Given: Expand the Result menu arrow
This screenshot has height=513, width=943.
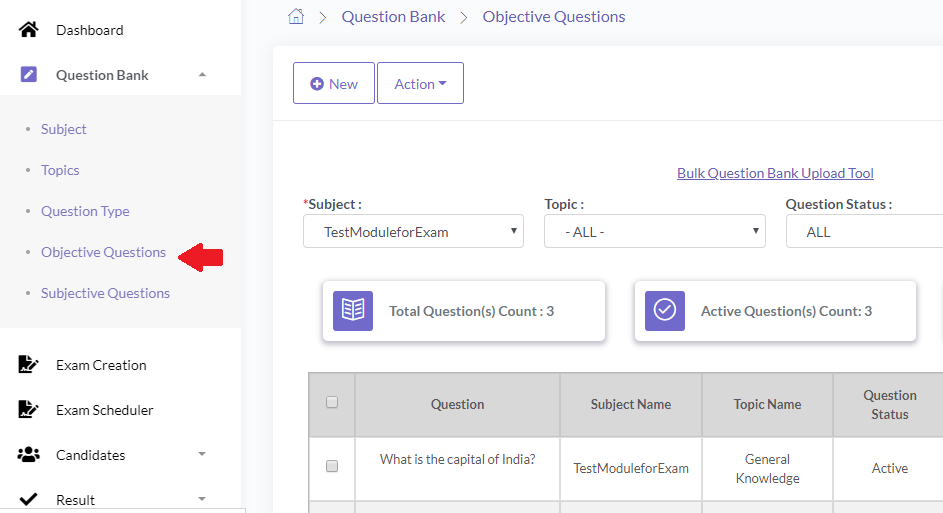Looking at the screenshot, I should (x=202, y=499).
